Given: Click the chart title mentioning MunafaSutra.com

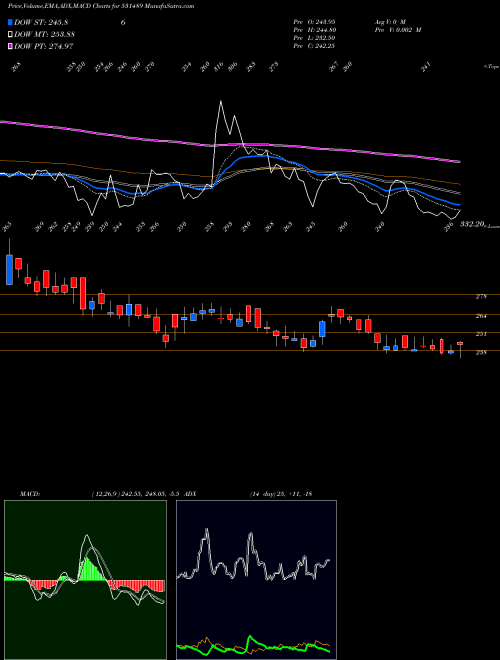Looking at the screenshot, I should [x=101, y=7].
